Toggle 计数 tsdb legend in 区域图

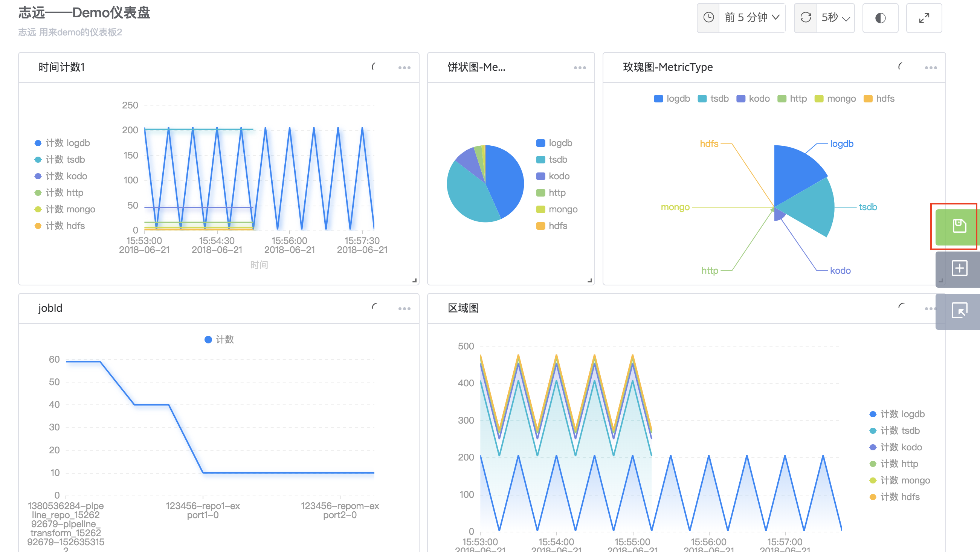coord(895,431)
